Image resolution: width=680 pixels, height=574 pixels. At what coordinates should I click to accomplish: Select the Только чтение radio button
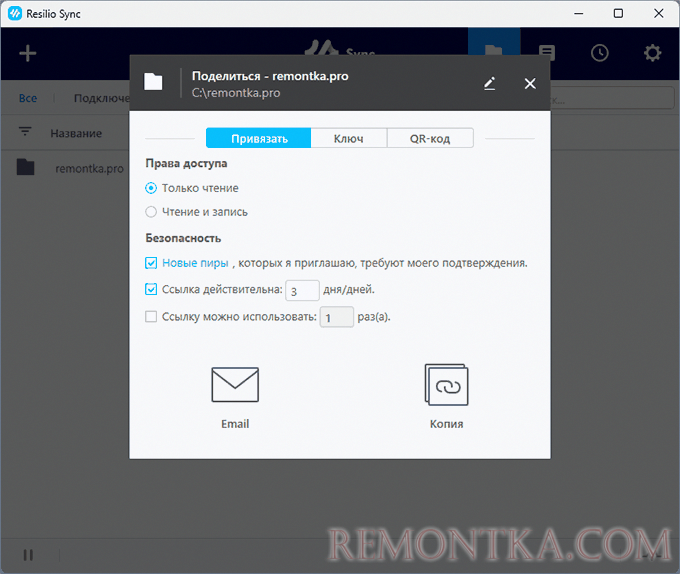pyautogui.click(x=151, y=188)
